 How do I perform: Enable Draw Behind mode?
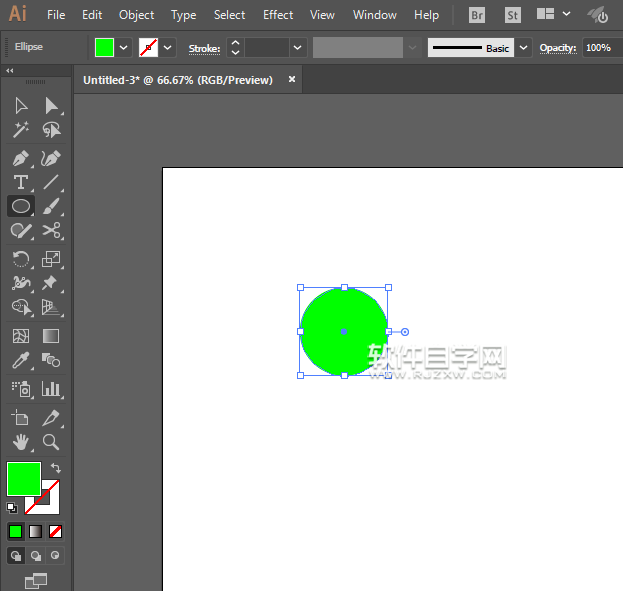point(35,555)
